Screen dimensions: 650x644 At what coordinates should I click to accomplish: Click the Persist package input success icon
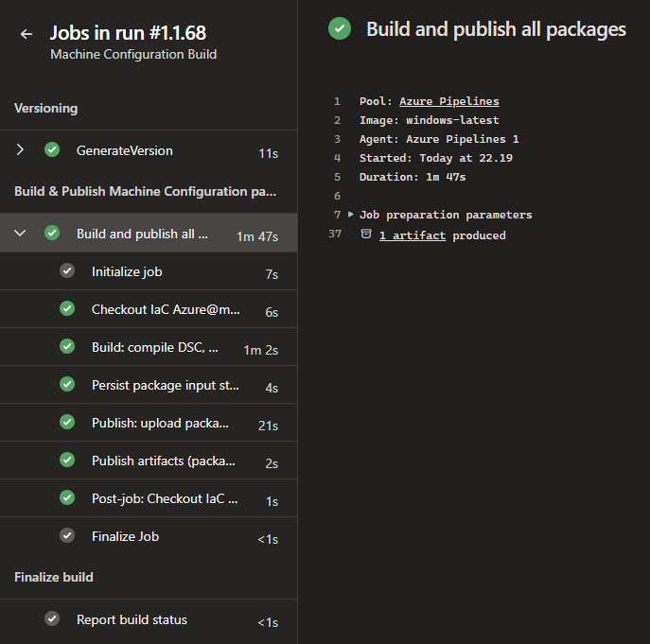(67, 384)
